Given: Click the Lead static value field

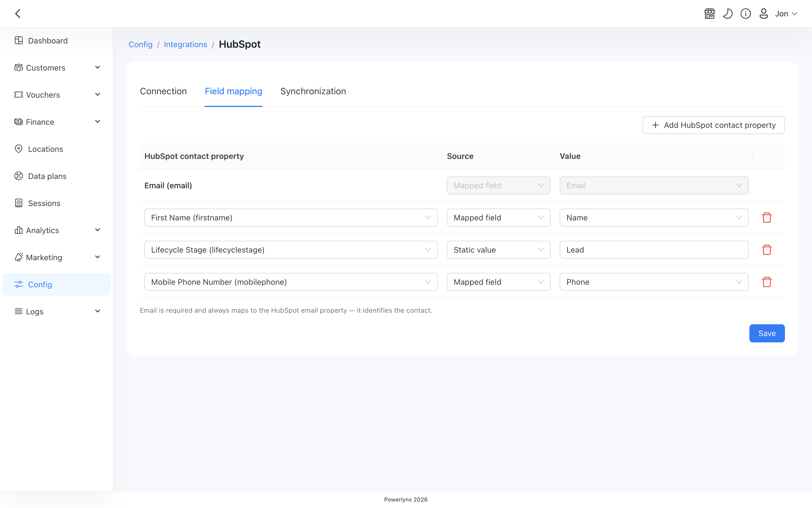Looking at the screenshot, I should point(654,250).
